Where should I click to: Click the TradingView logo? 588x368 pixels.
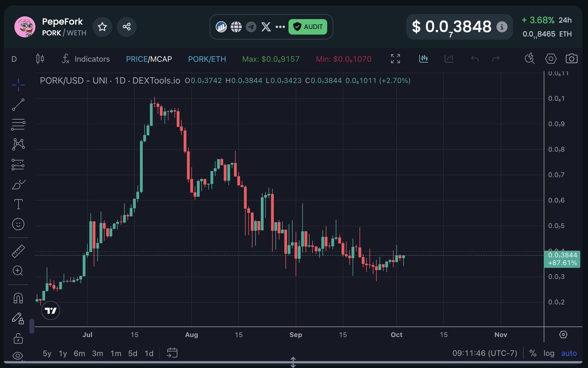click(51, 311)
